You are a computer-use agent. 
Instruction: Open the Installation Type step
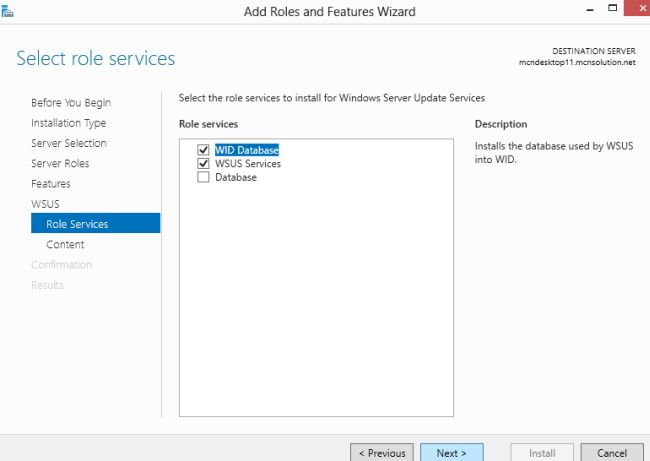[69, 123]
